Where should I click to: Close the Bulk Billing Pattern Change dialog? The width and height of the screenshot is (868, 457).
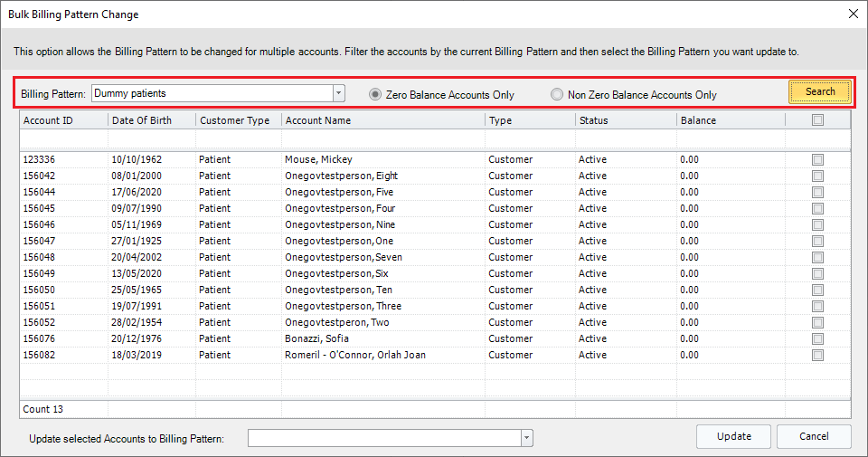853,14
